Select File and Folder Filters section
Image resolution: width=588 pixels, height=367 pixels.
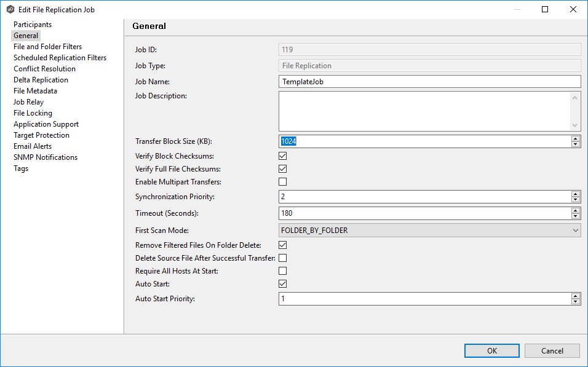click(47, 47)
